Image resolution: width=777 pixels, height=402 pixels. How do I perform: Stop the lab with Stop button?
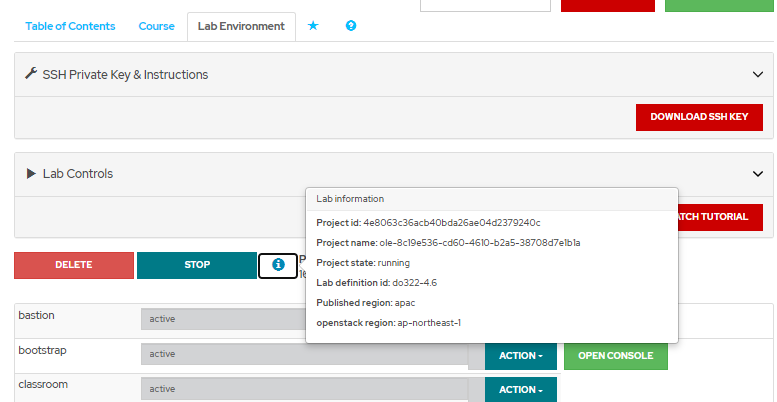click(197, 265)
